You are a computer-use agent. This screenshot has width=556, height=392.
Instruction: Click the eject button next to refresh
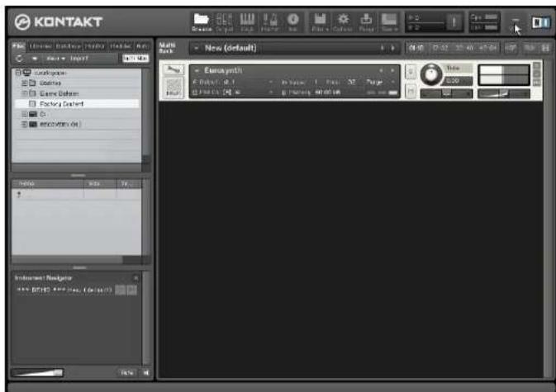coord(35,59)
